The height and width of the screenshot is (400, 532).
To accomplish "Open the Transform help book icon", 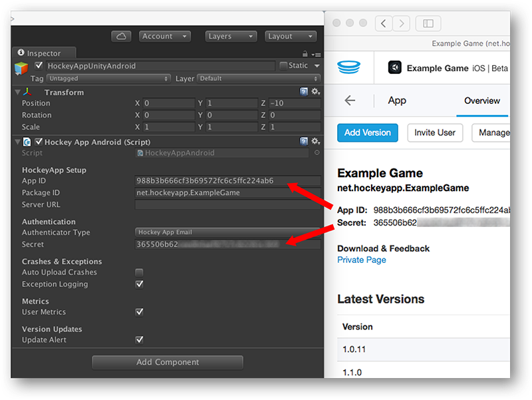I will point(304,91).
